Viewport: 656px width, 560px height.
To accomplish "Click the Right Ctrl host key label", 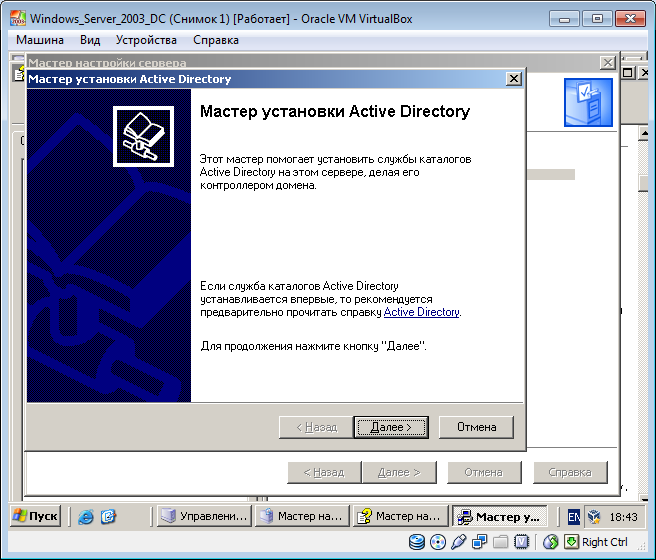I will [605, 542].
